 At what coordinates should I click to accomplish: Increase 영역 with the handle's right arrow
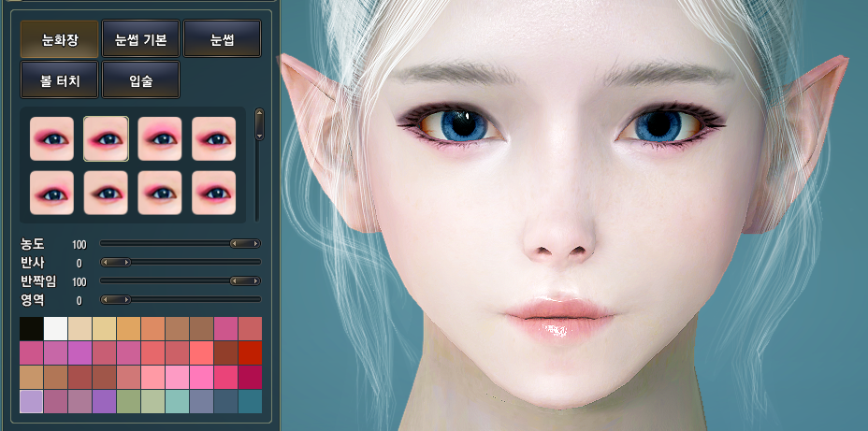(126, 300)
